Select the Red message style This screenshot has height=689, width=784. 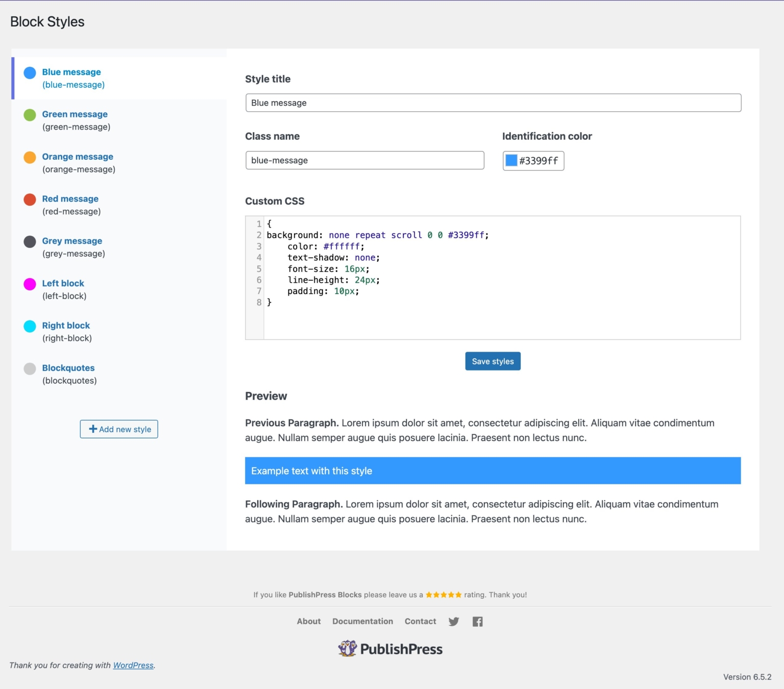click(x=70, y=199)
